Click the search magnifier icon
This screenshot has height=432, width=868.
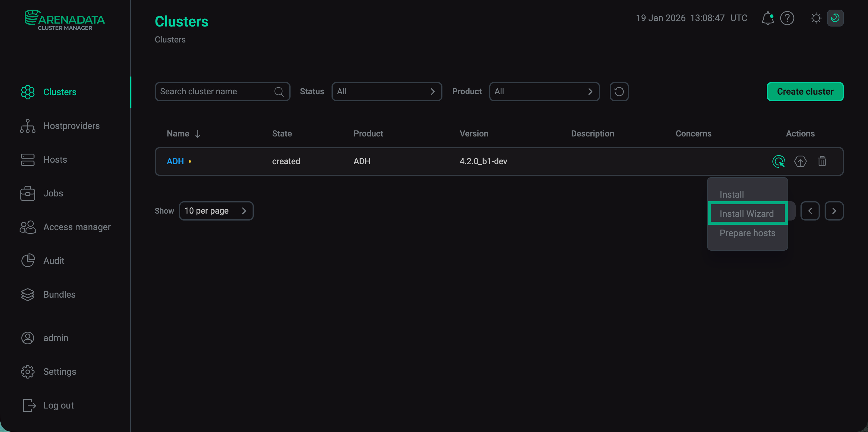tap(279, 92)
